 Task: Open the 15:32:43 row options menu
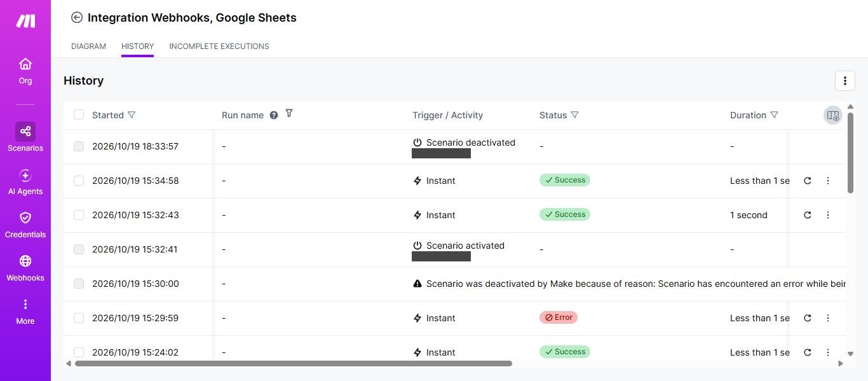828,215
